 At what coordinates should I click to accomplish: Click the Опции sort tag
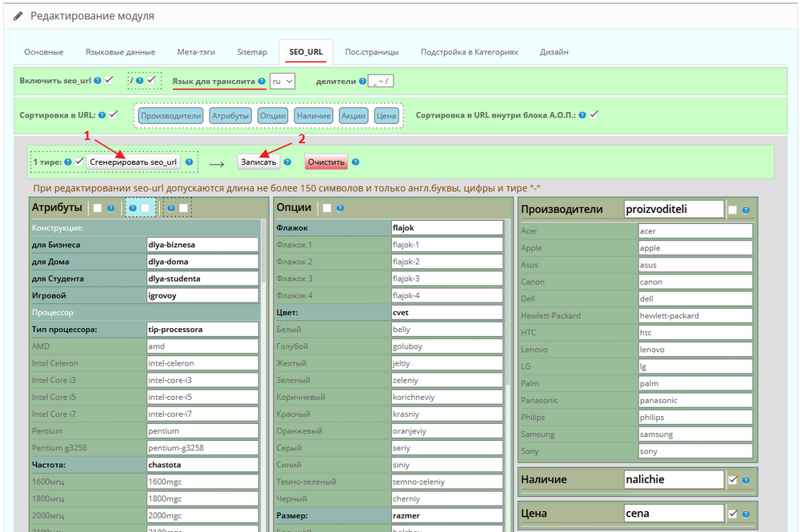click(273, 116)
